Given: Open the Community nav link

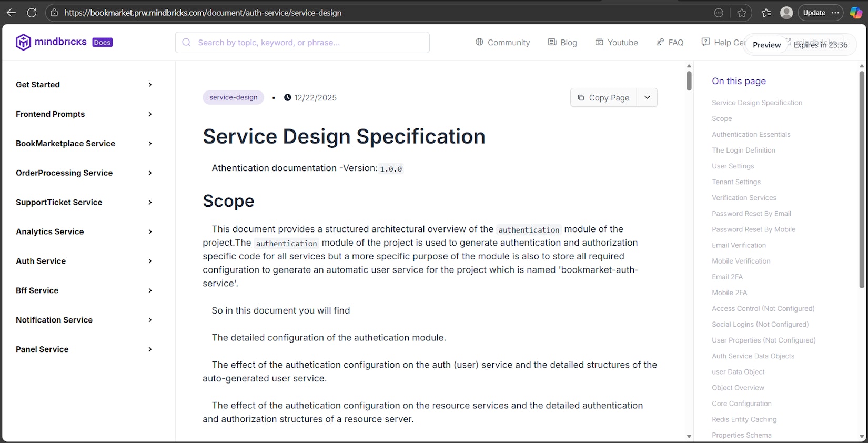Looking at the screenshot, I should (x=502, y=43).
